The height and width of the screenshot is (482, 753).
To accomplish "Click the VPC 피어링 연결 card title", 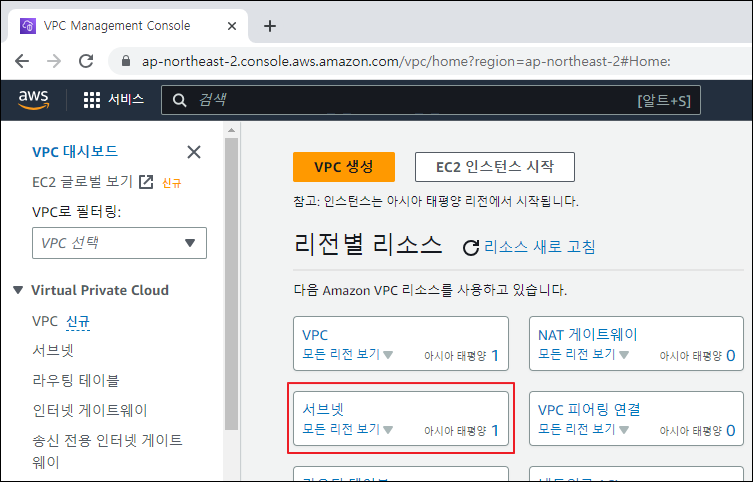I will tap(589, 409).
